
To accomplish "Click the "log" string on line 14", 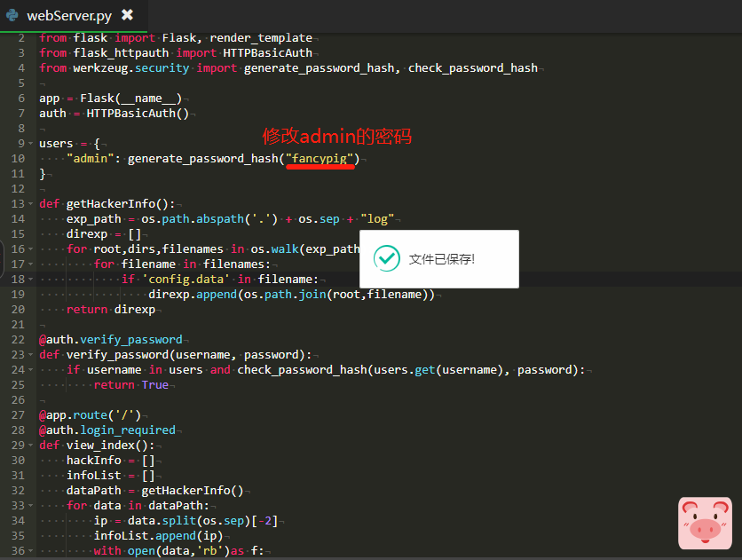I will pos(377,219).
